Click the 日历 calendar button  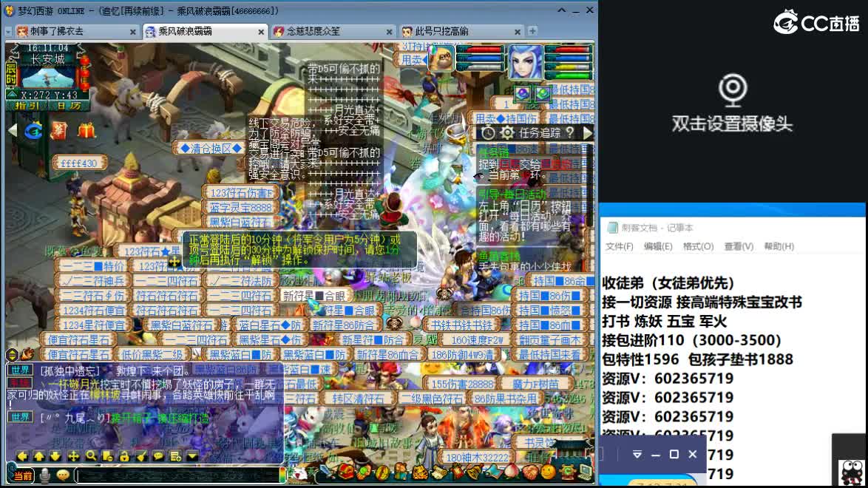pos(68,105)
